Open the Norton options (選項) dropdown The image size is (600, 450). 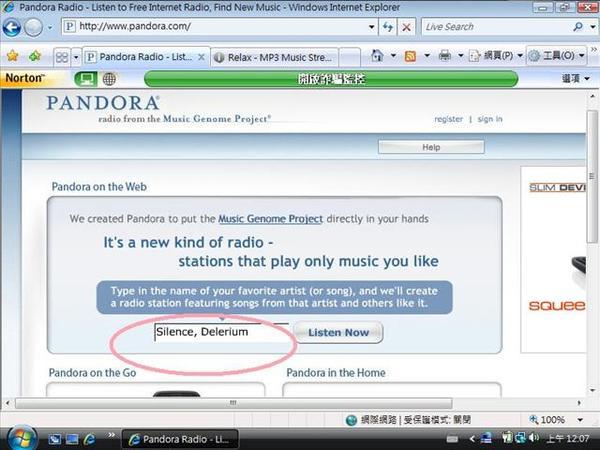point(575,79)
